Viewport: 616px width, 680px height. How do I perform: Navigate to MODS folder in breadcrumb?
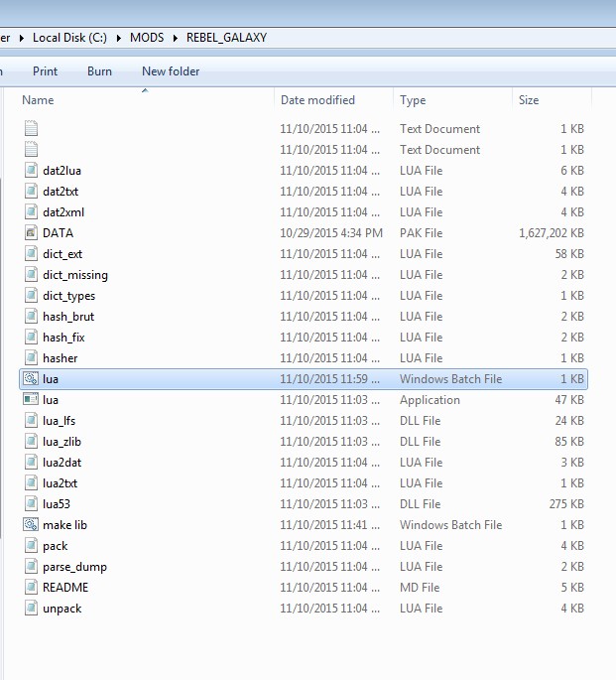click(x=147, y=38)
